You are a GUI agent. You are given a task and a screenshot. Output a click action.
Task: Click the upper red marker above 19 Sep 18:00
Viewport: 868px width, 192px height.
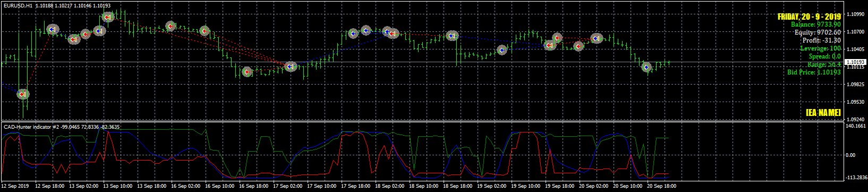557,38
